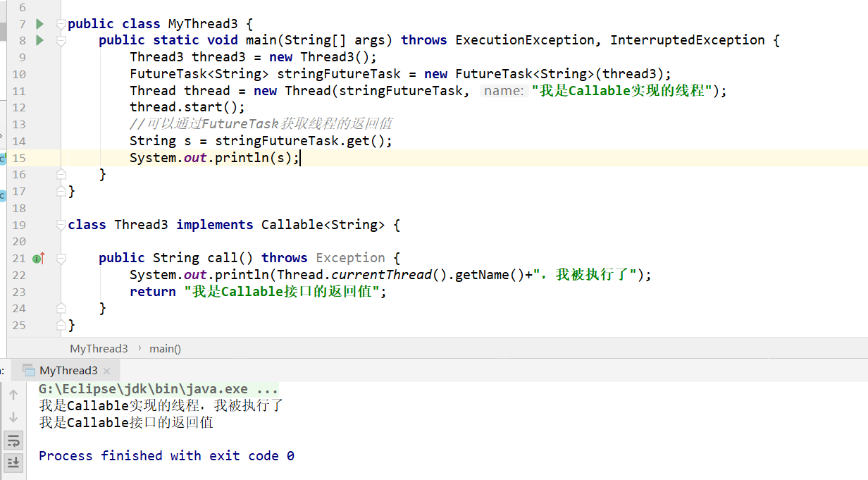This screenshot has height=480, width=868.
Task: Click the run gutter icon beside class MyThread3
Action: [x=39, y=24]
